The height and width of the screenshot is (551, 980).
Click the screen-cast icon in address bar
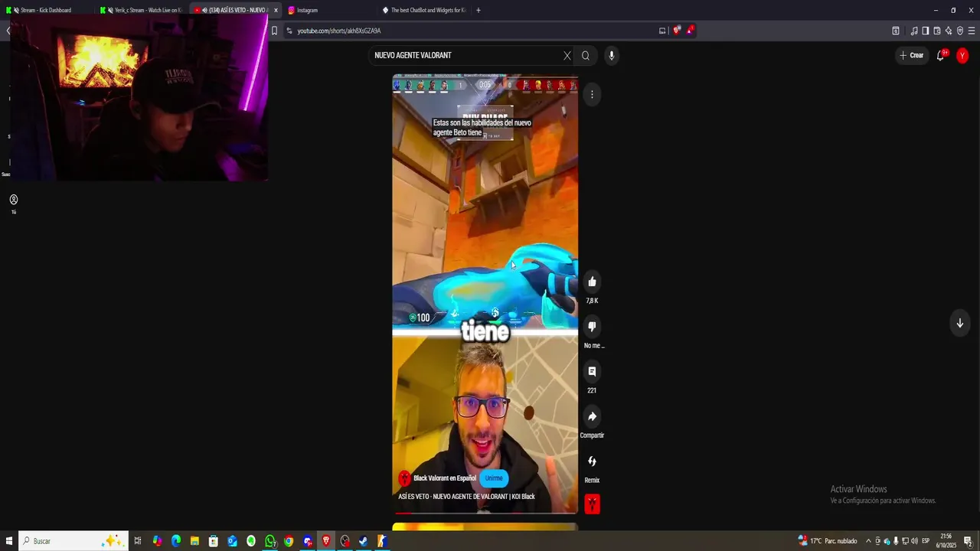point(662,31)
